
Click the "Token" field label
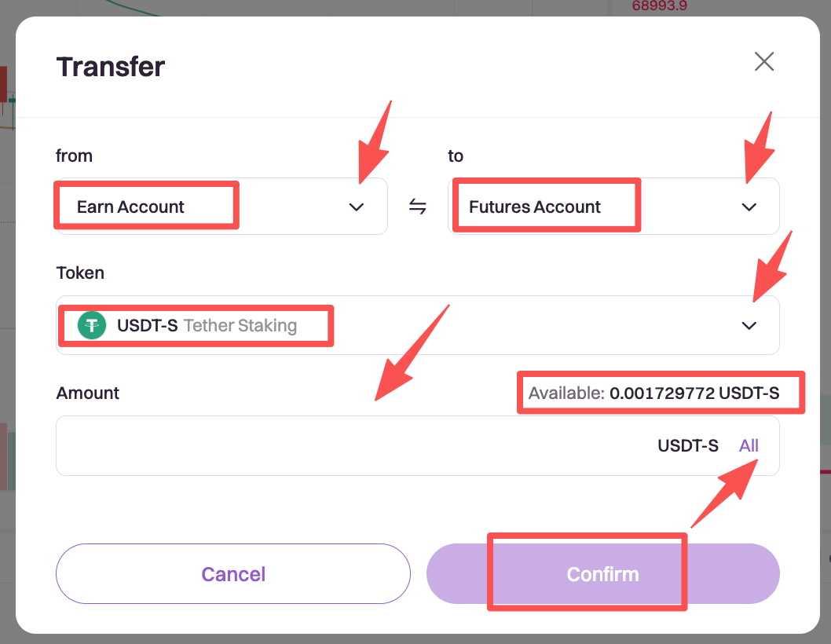point(80,273)
